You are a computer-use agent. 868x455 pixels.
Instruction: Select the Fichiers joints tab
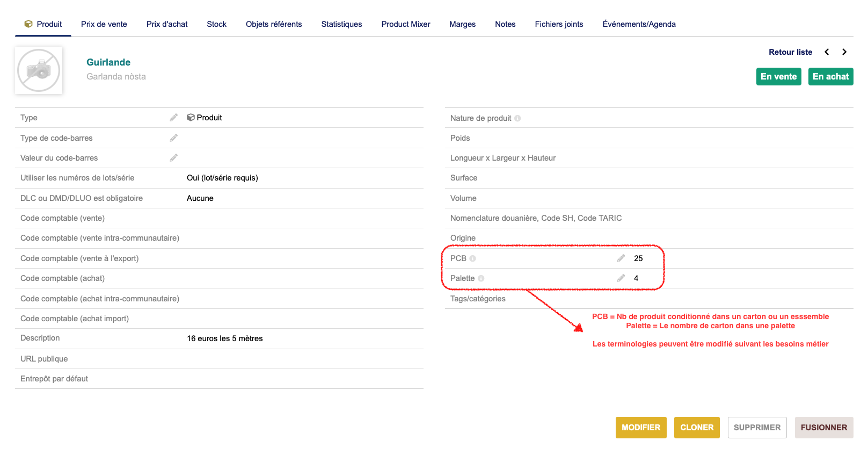pyautogui.click(x=559, y=24)
